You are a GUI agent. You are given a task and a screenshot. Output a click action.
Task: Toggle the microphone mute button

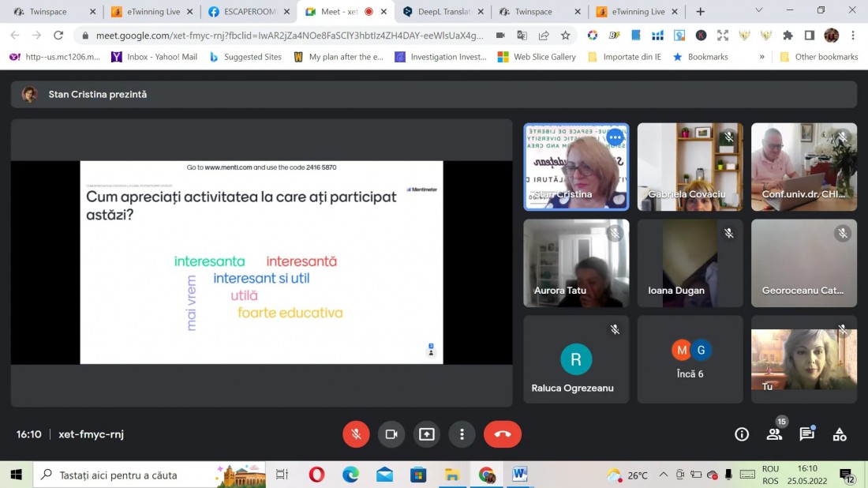[356, 434]
